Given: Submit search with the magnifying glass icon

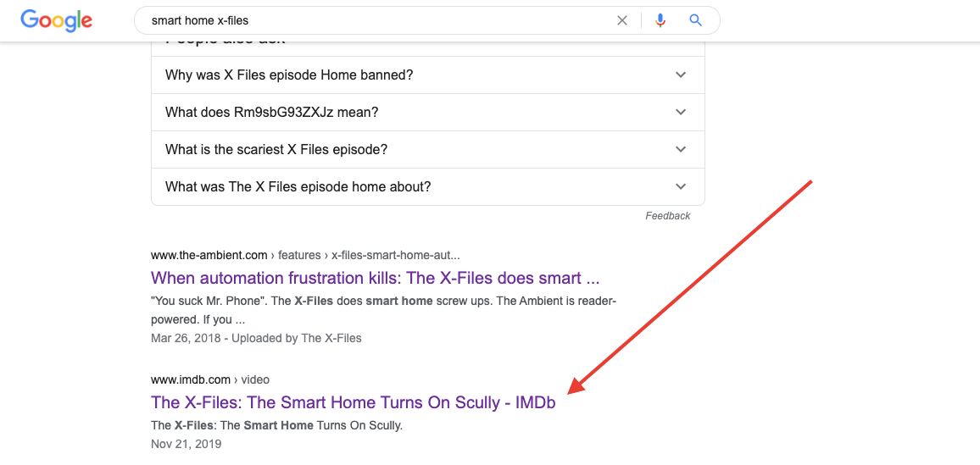Looking at the screenshot, I should (x=696, y=20).
